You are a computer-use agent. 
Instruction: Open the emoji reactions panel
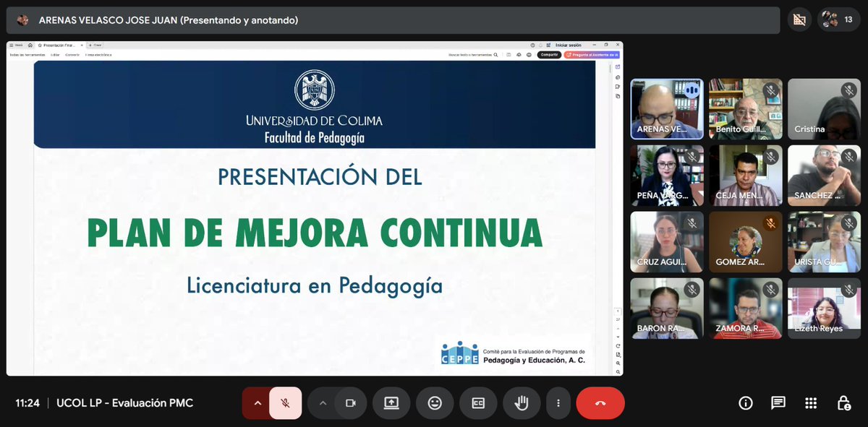click(435, 403)
